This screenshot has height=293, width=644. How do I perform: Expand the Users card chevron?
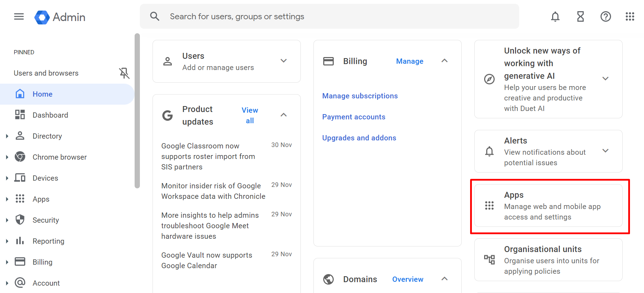click(x=284, y=61)
